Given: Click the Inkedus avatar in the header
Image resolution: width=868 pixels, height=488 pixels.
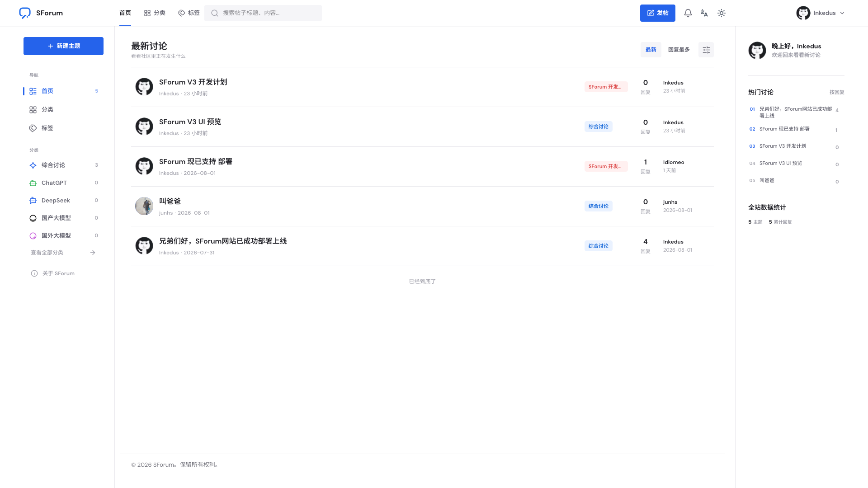Looking at the screenshot, I should point(803,13).
